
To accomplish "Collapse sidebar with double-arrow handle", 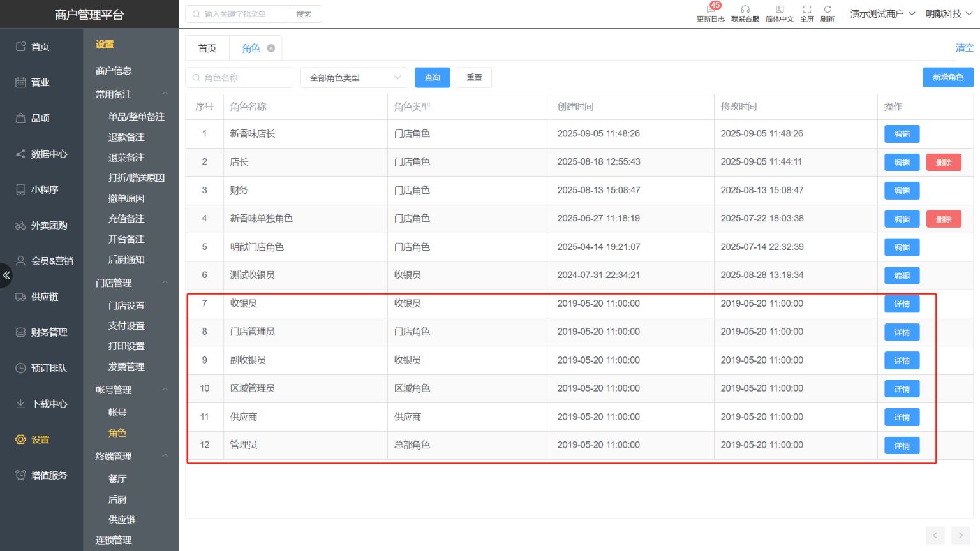I will tap(6, 275).
